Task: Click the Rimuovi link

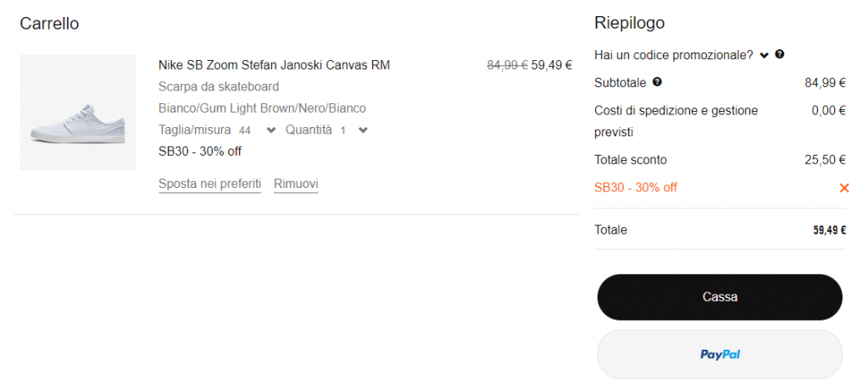Action: (296, 184)
